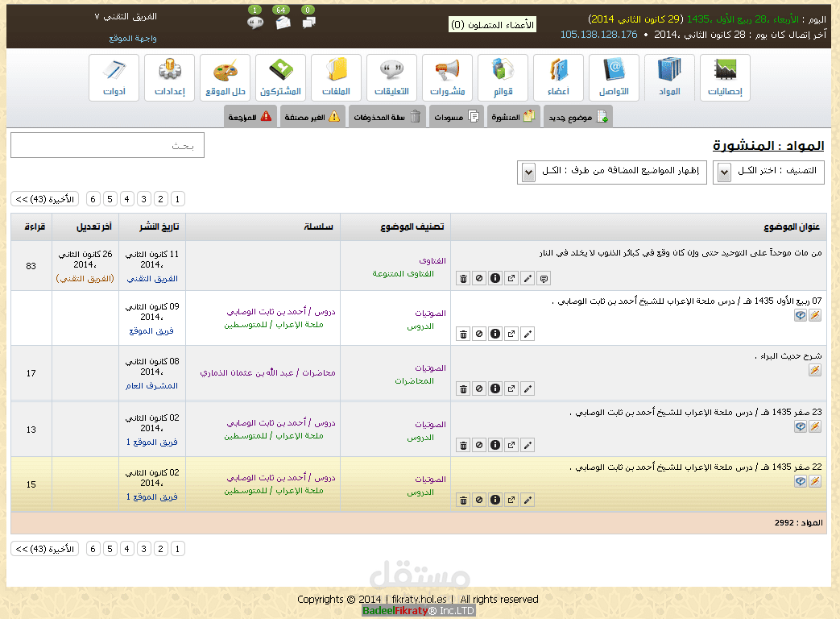Expand the الفريق التقني user menu
The width and height of the screenshot is (840, 619).
(x=126, y=17)
